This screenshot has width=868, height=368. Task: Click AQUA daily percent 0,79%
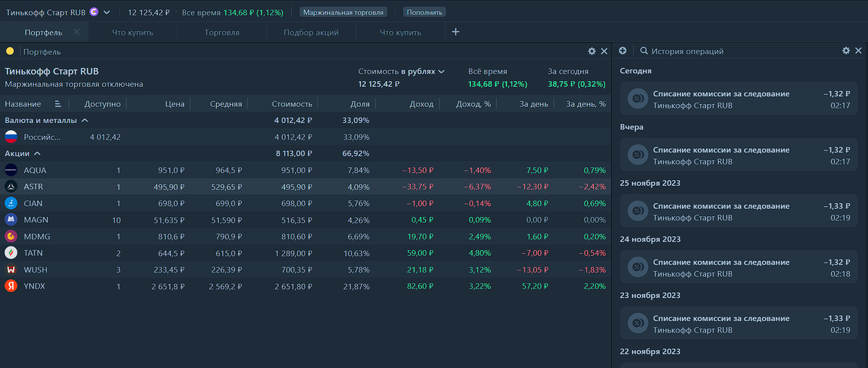pyautogui.click(x=595, y=170)
